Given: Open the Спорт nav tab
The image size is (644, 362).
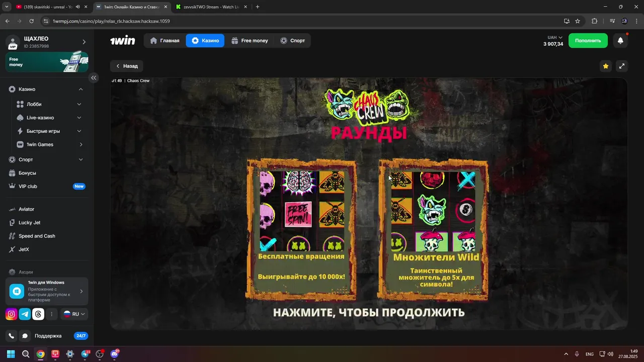Looking at the screenshot, I should 292,41.
